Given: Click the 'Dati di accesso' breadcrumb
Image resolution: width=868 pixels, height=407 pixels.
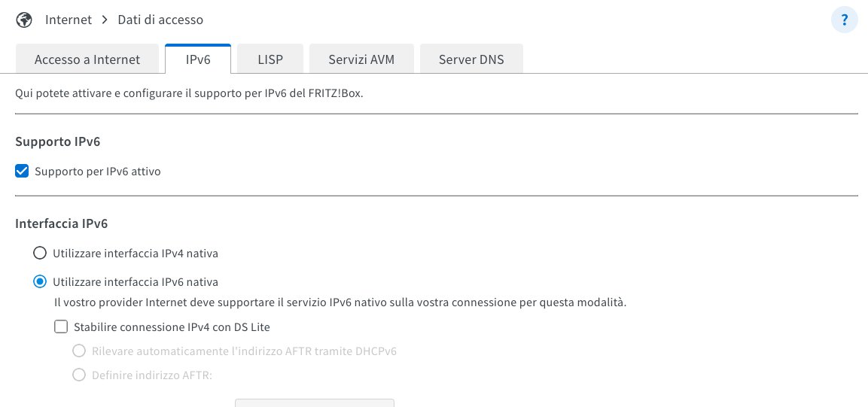Looking at the screenshot, I should tap(160, 20).
